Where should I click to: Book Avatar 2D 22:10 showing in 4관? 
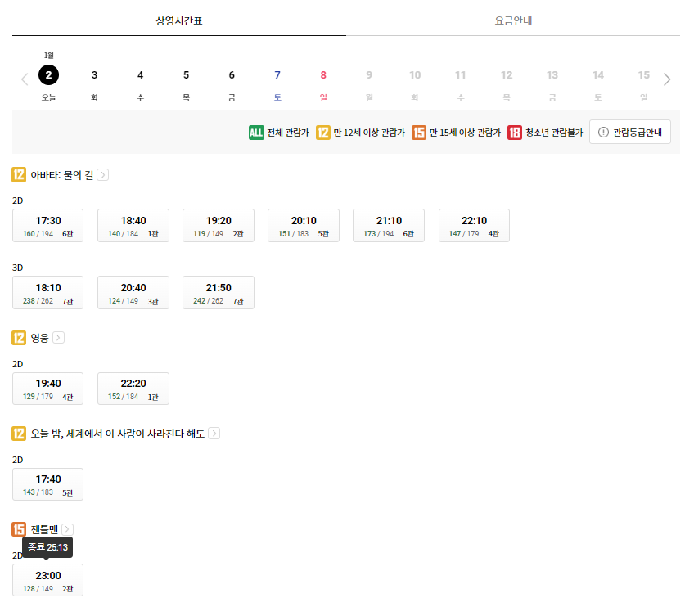tap(474, 226)
